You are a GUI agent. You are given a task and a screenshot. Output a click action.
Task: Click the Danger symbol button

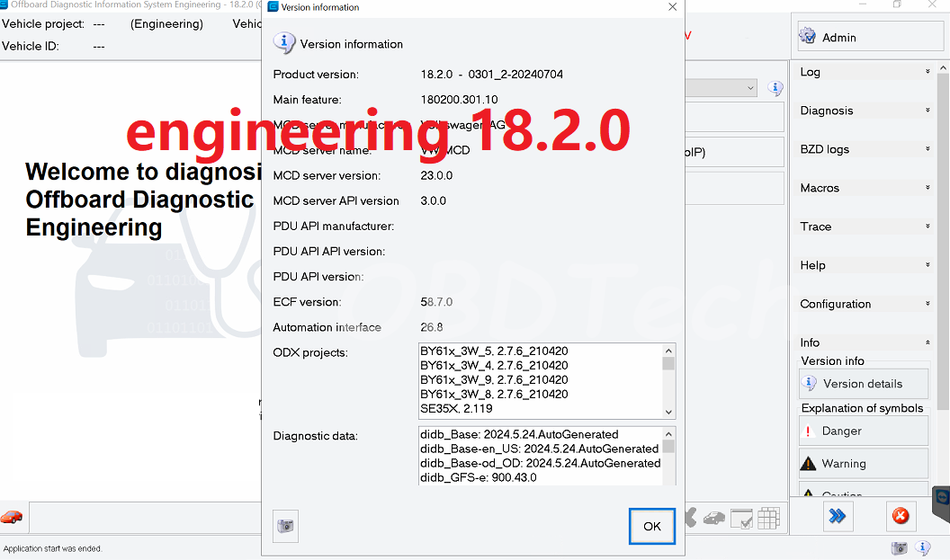coord(864,431)
